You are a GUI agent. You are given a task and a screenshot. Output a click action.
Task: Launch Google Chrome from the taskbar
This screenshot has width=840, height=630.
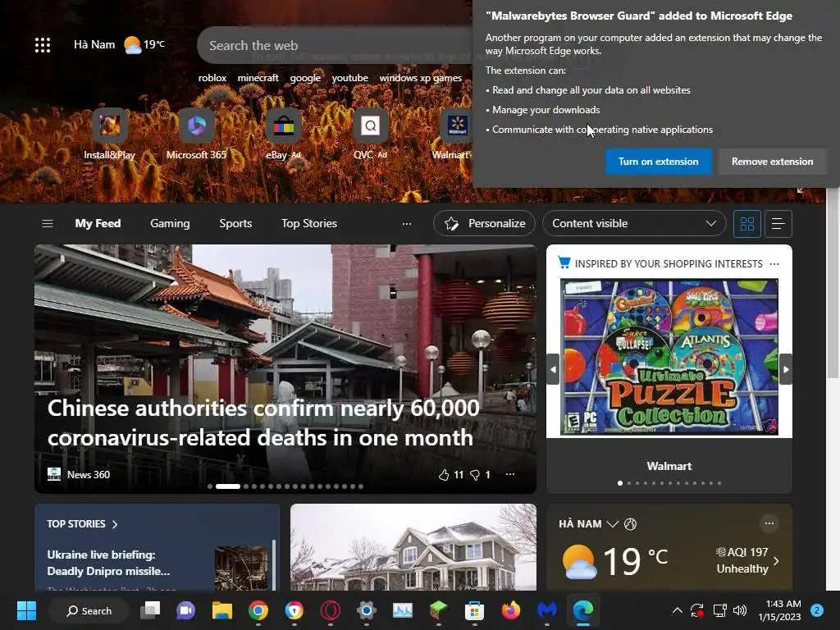(x=258, y=610)
